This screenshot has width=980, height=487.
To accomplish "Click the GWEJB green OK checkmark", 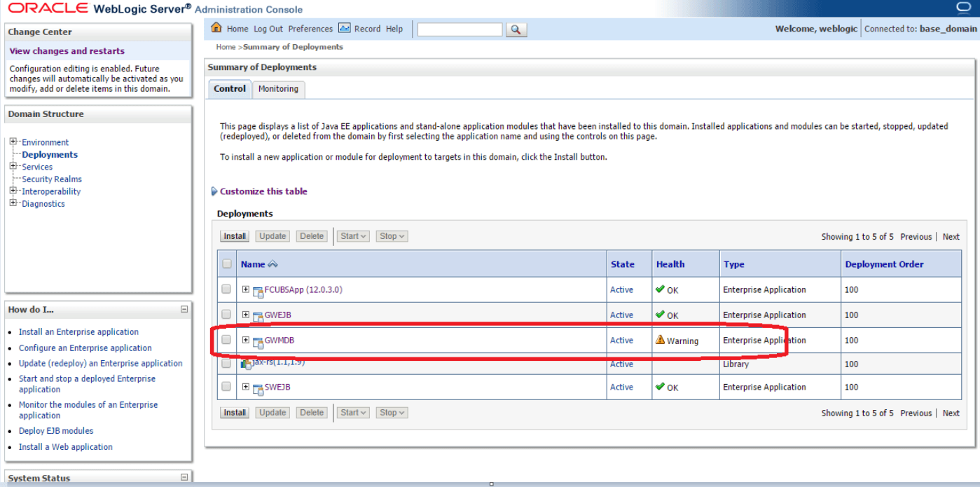I will (x=660, y=314).
